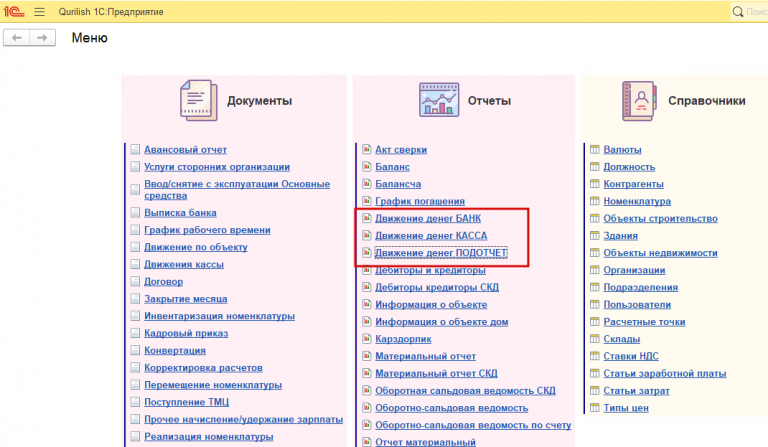Open Информация о объекте report
The height and width of the screenshot is (447, 768).
pos(431,305)
